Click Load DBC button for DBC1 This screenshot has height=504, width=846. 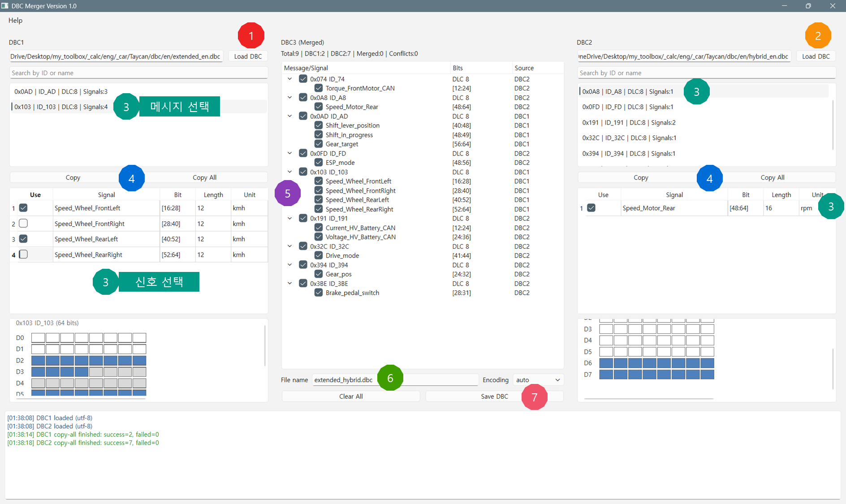[x=248, y=56]
